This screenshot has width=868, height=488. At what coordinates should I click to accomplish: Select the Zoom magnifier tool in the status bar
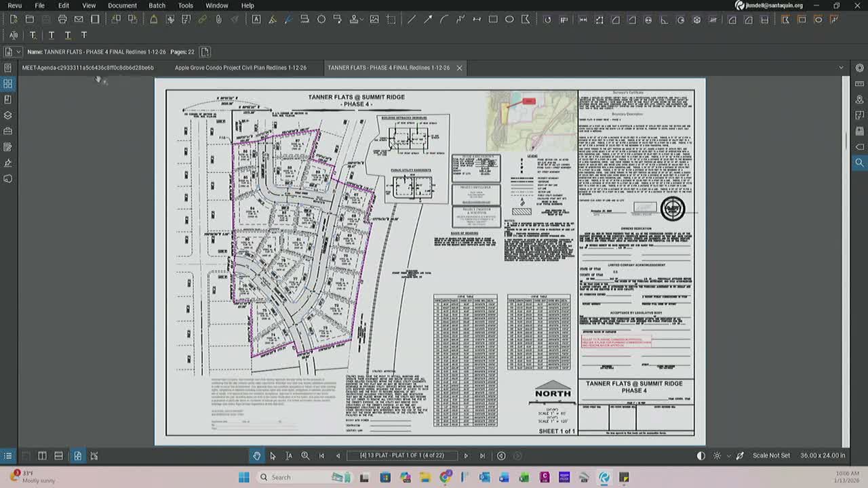[305, 455]
